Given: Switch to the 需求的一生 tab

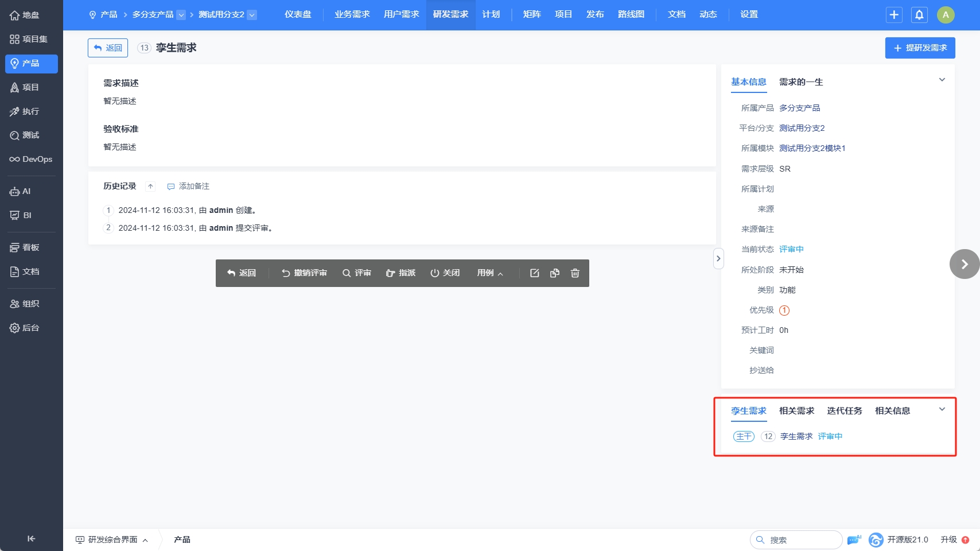Looking at the screenshot, I should click(x=800, y=82).
